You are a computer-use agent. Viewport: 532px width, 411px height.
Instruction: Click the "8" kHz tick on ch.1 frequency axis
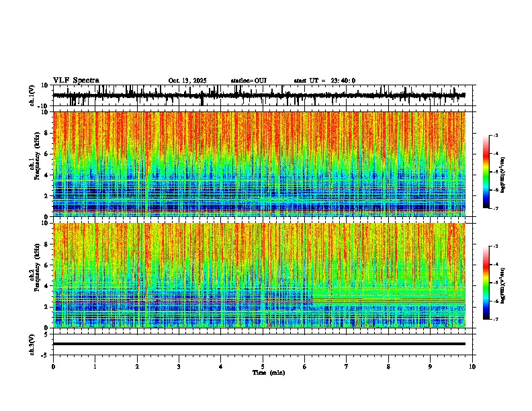click(47, 133)
